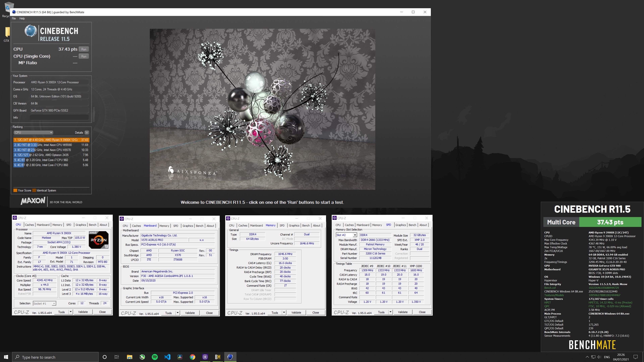Select the Intel Xeon CPU W5590 ranking row
This screenshot has height=362, width=644.
click(51, 145)
